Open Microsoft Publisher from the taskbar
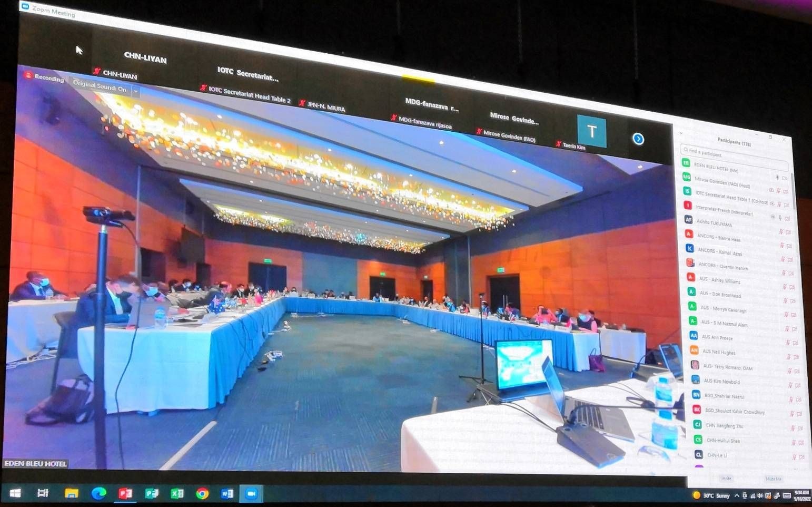812x507 pixels. pos(152,493)
